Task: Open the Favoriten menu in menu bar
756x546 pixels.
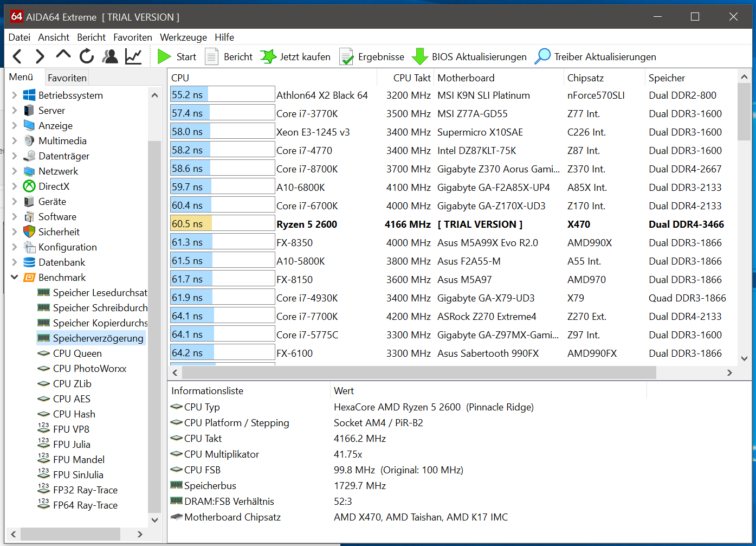Action: (133, 37)
